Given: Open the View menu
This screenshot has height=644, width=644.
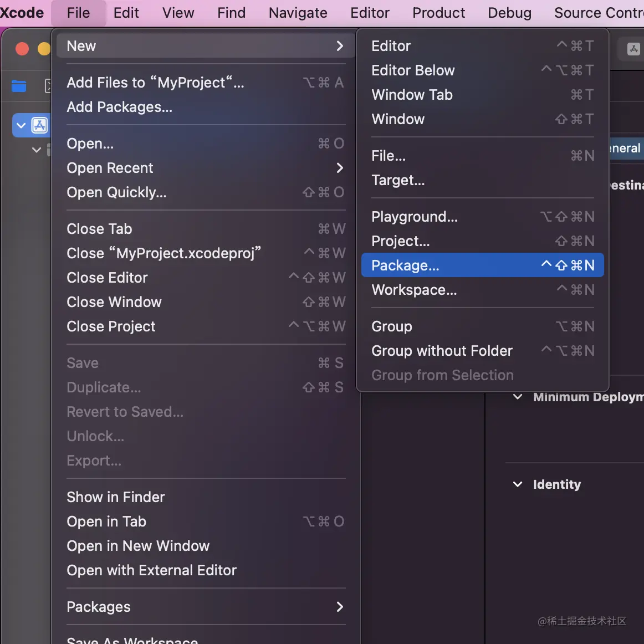Looking at the screenshot, I should coord(178,13).
